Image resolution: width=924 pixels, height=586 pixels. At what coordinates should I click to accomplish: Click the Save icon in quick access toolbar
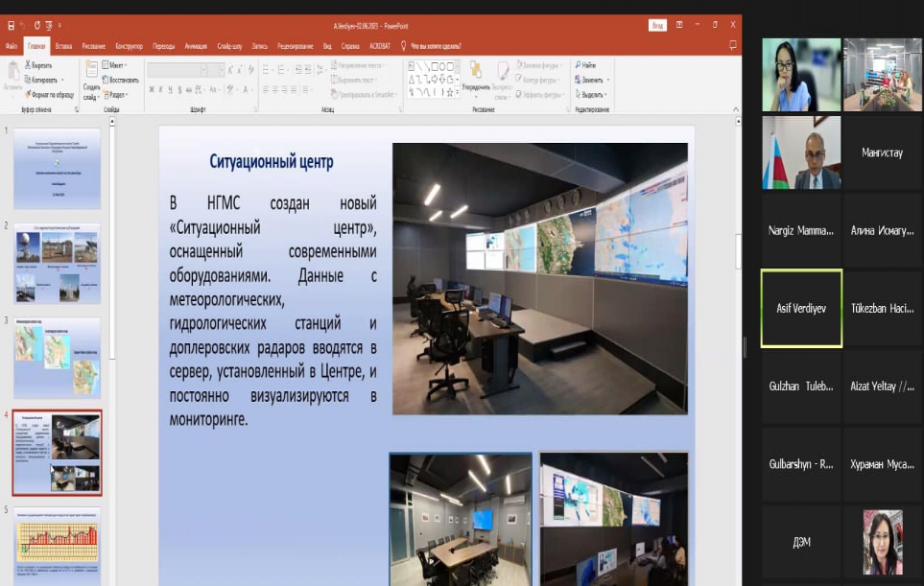(11, 25)
